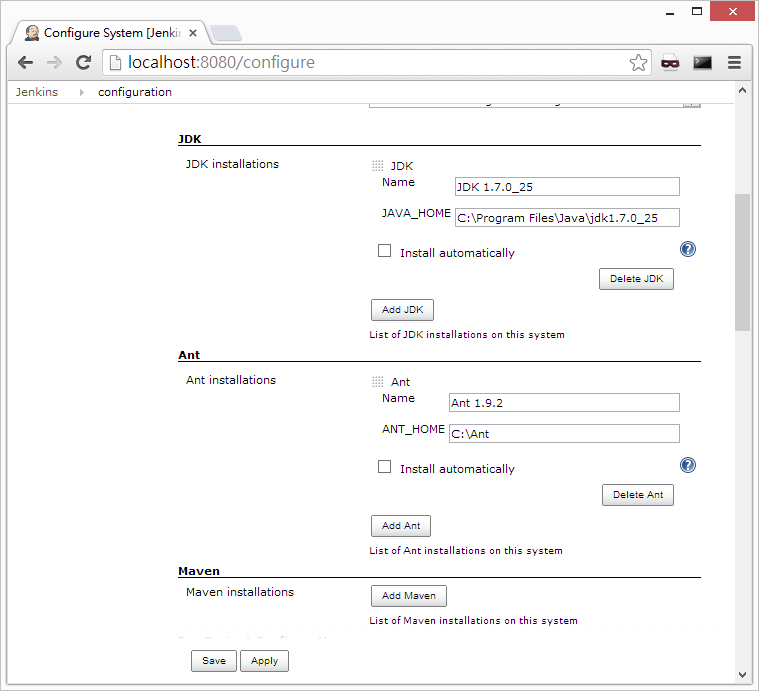Open help for Ant install automatically
The image size is (759, 691).
[687, 465]
